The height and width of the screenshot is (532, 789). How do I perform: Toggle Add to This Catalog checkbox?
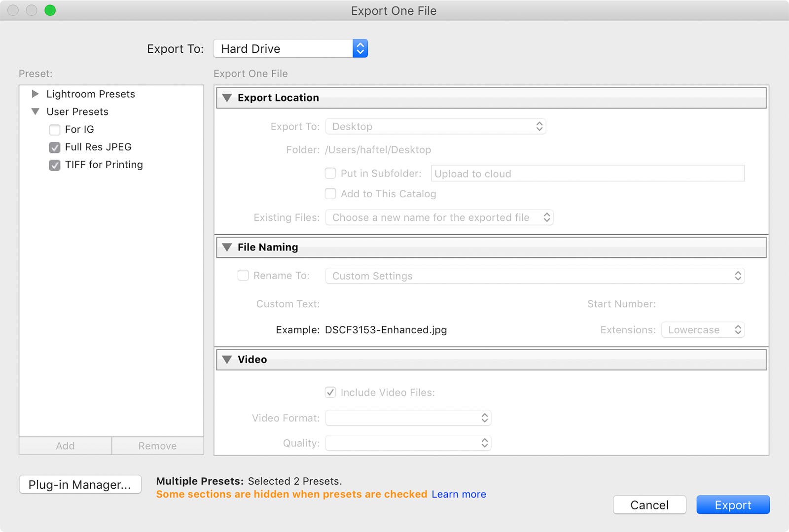[x=330, y=194]
